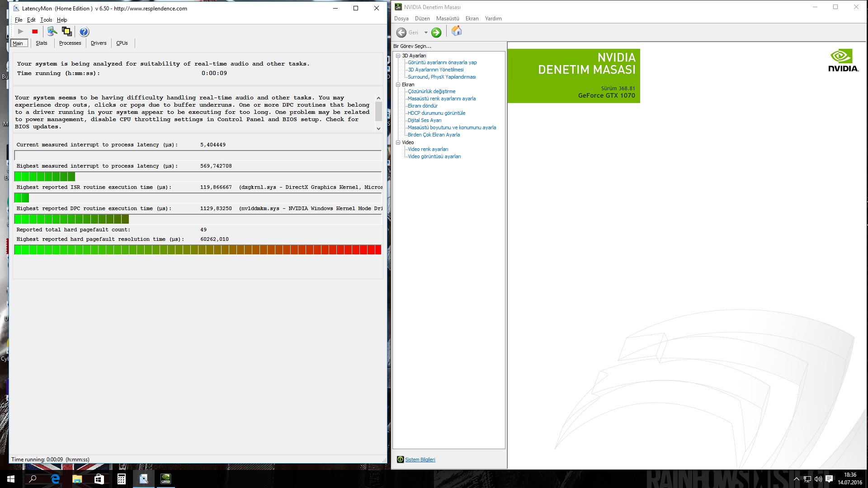Screen dimensions: 868x488
Task: Open the Ekran menu in NVIDIA panel
Action: (472, 19)
